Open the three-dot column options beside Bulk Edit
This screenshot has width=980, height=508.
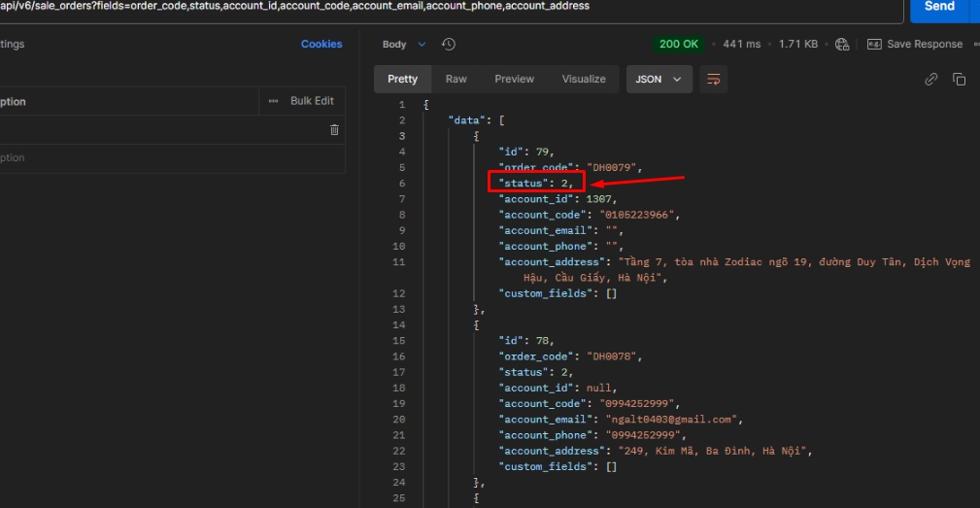[x=272, y=101]
